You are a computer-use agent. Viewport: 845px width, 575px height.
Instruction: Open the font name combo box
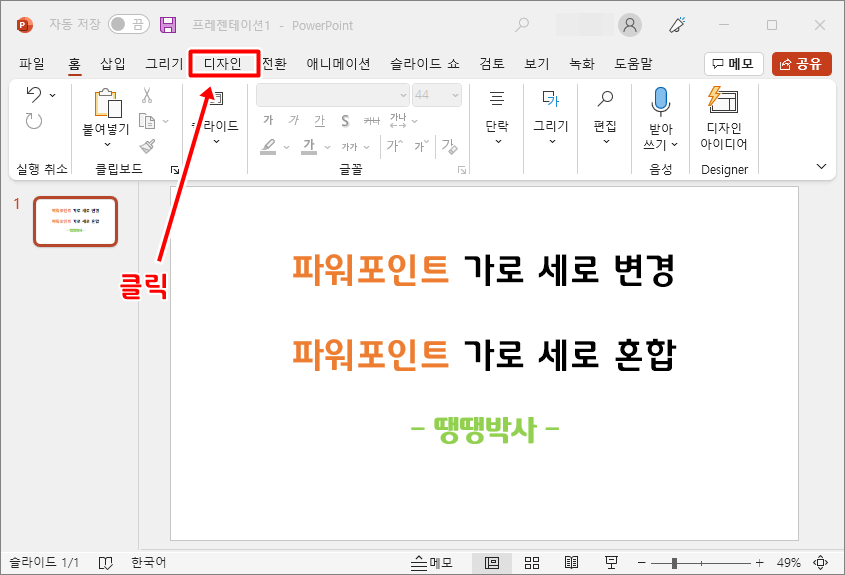333,95
